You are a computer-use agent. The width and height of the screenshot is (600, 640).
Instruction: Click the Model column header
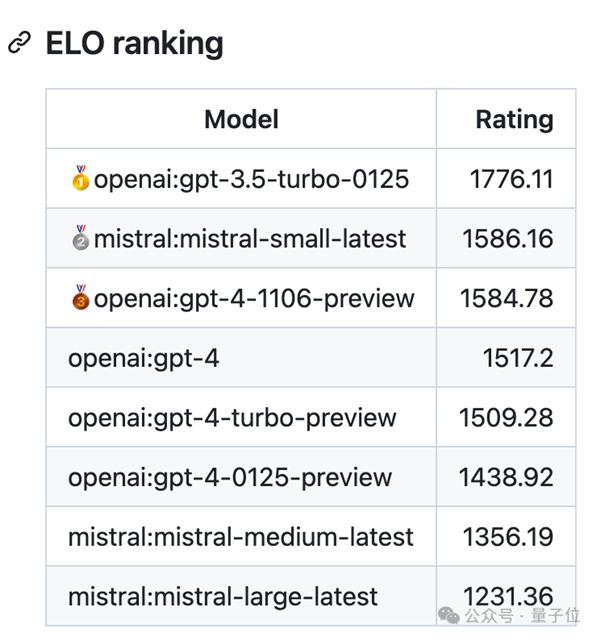[x=241, y=120]
